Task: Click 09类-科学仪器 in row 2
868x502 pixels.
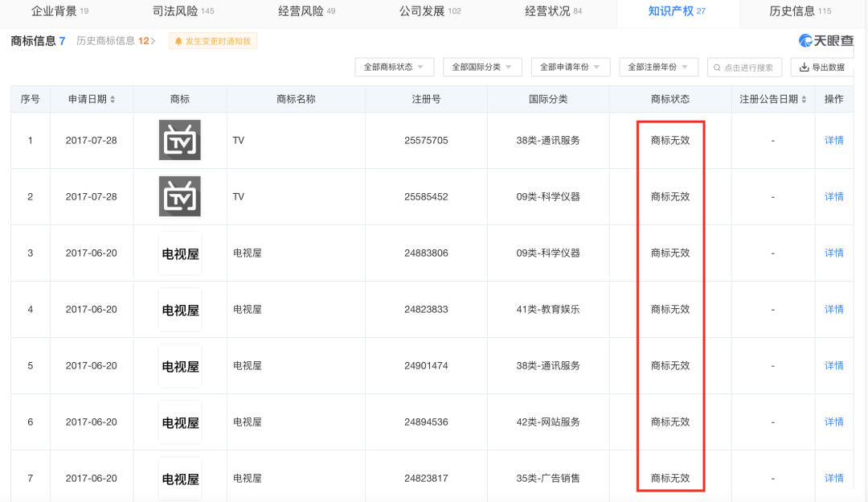Action: pyautogui.click(x=548, y=197)
